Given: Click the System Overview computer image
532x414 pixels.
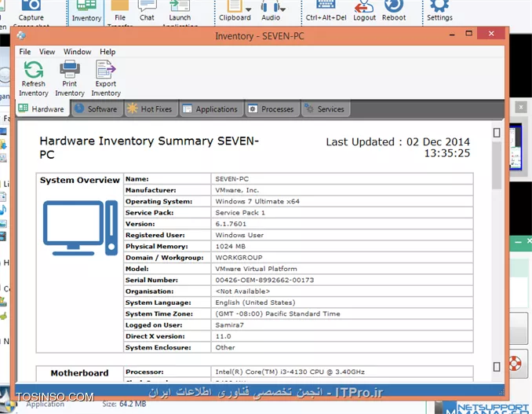Looking at the screenshot, I should (x=80, y=228).
